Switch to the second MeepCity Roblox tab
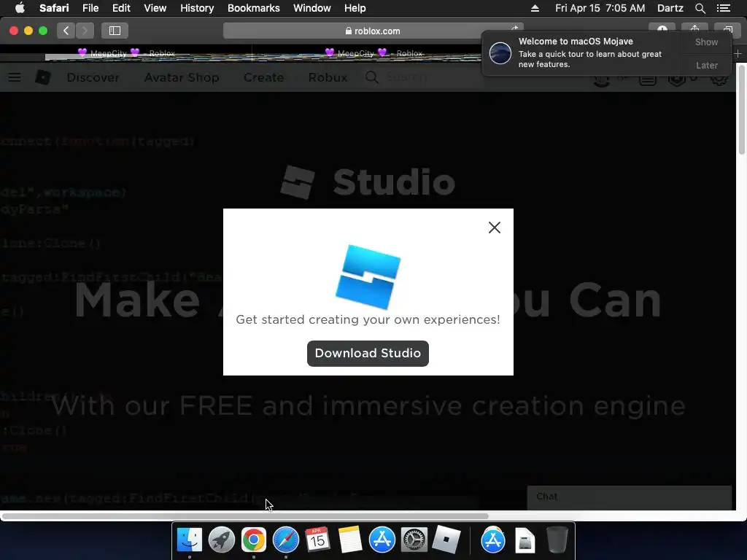 (x=373, y=53)
